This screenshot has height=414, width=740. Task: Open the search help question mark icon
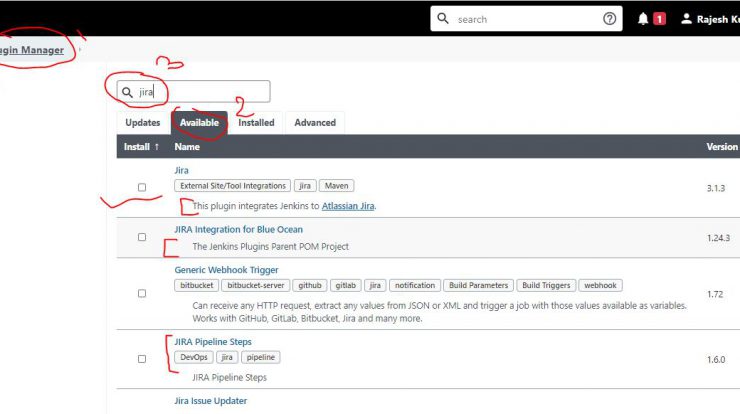609,19
